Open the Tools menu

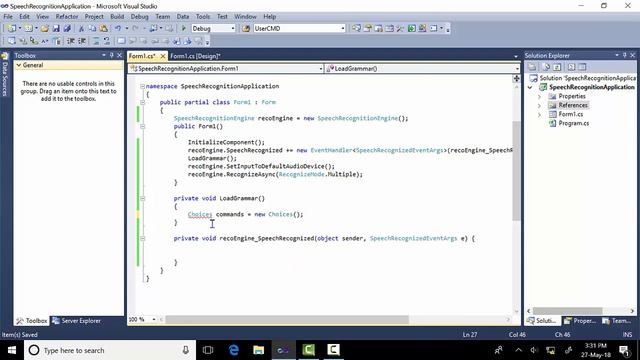[202, 17]
